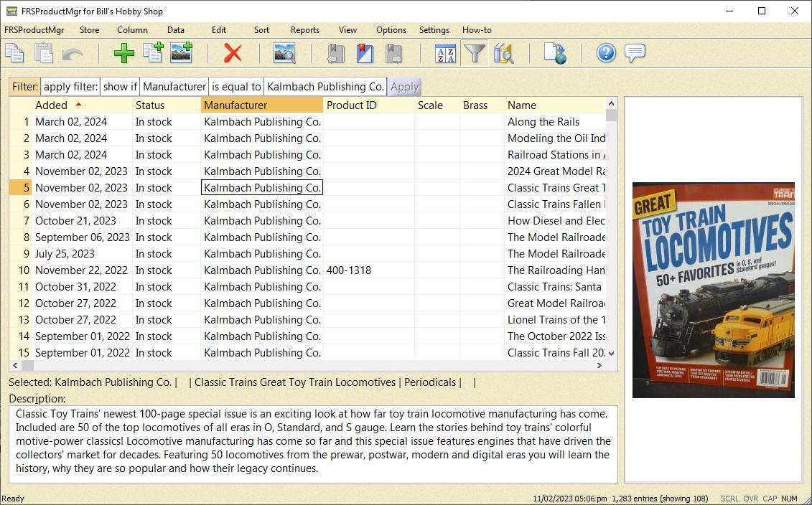
Task: Click Product ID cell '400-1318'
Action: (x=369, y=270)
